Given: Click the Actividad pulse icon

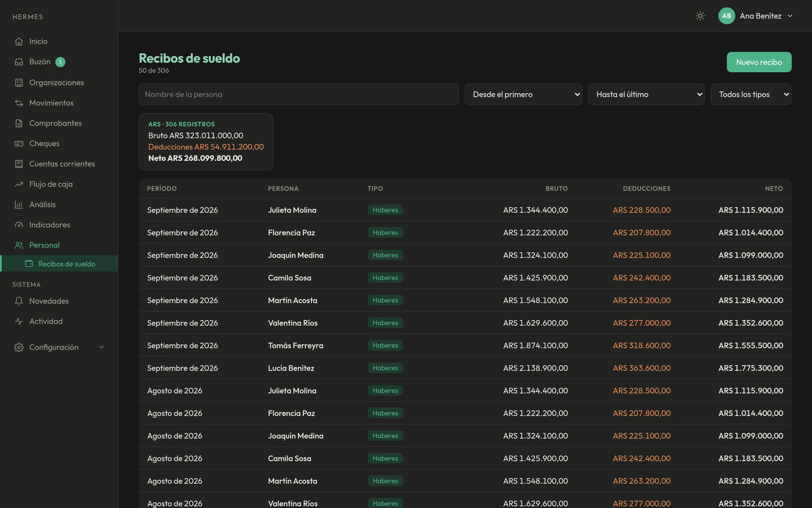Looking at the screenshot, I should pos(19,321).
